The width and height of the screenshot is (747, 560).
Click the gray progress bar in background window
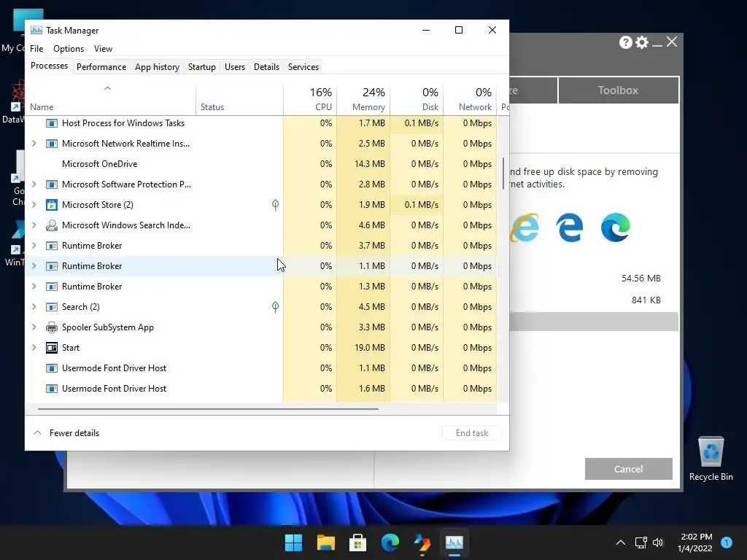(594, 322)
